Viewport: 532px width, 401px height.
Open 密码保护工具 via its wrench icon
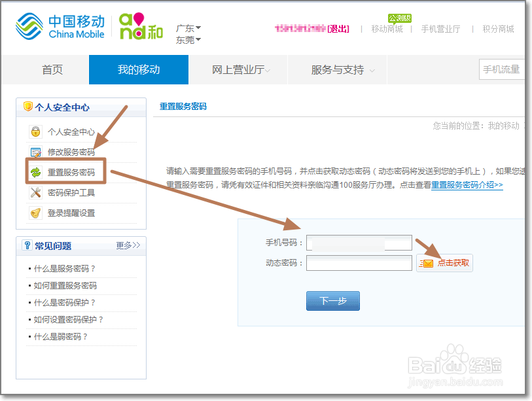tap(34, 192)
